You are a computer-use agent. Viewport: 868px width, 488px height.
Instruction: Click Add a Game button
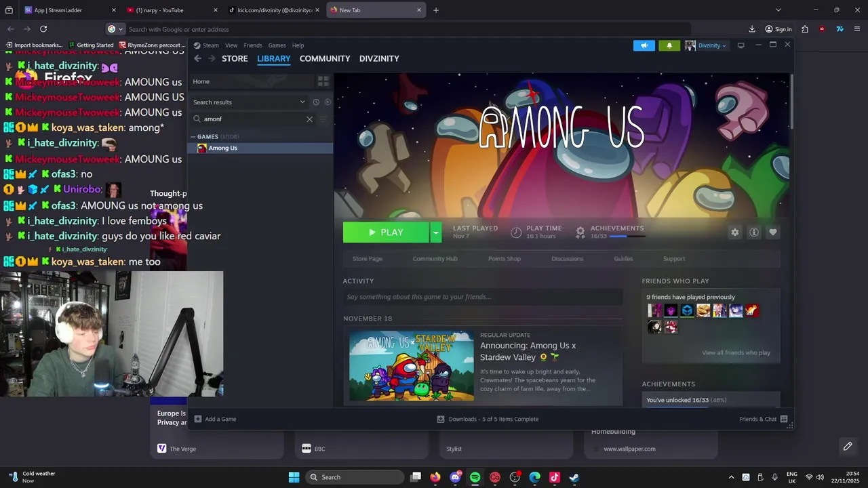[x=216, y=419]
